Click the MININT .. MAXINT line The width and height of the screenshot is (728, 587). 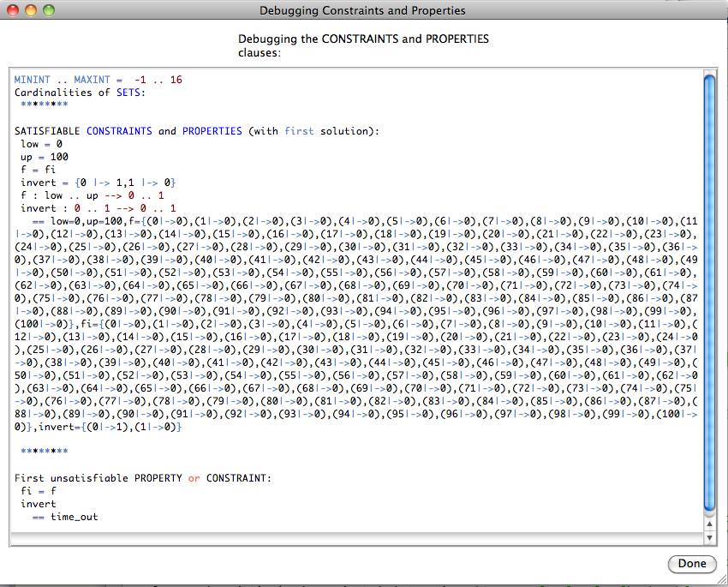click(x=98, y=80)
